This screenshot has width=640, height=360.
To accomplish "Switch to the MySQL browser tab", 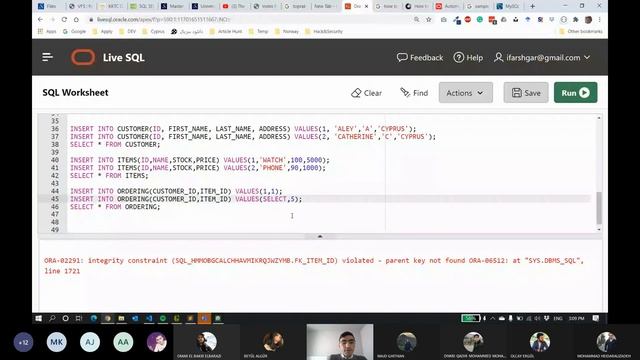I will pyautogui.click(x=509, y=6).
